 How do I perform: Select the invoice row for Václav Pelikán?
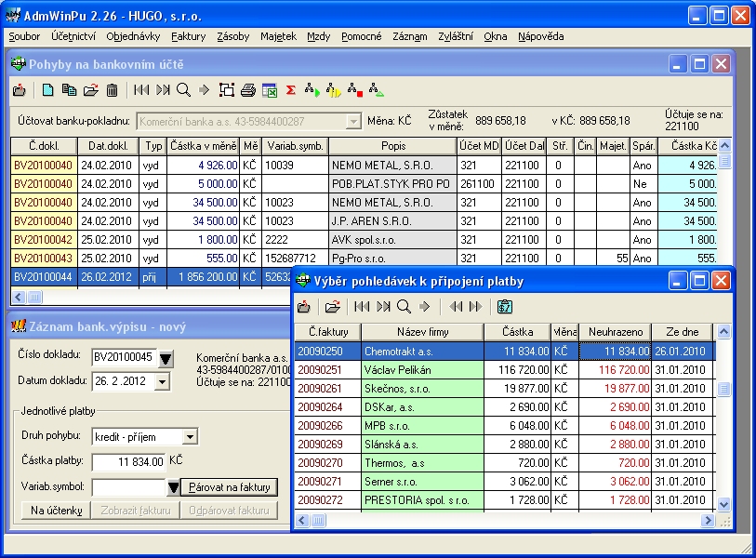504,370
